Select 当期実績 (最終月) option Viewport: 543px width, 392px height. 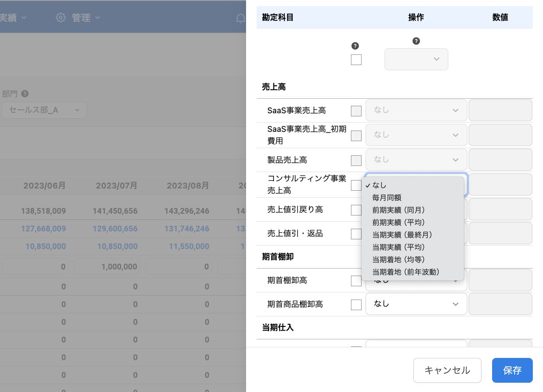[402, 234]
